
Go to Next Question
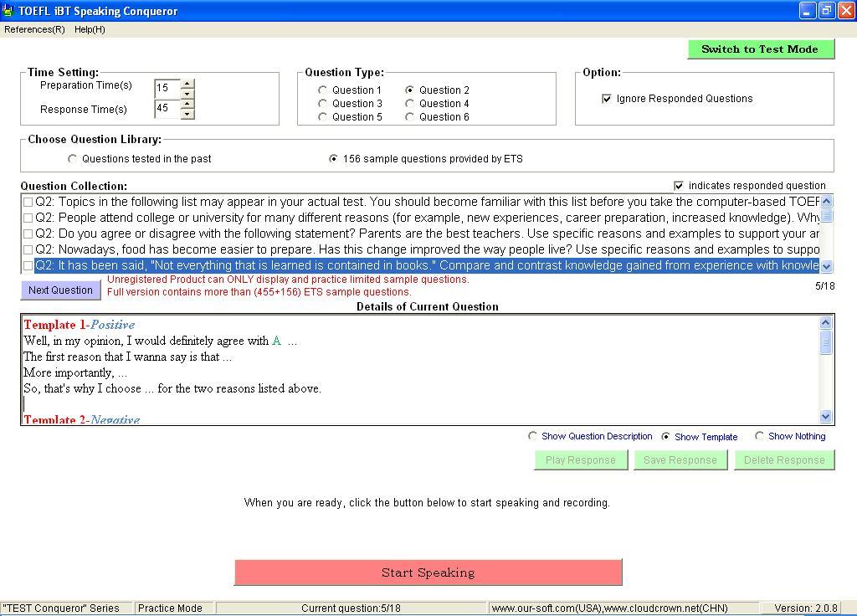[x=60, y=290]
